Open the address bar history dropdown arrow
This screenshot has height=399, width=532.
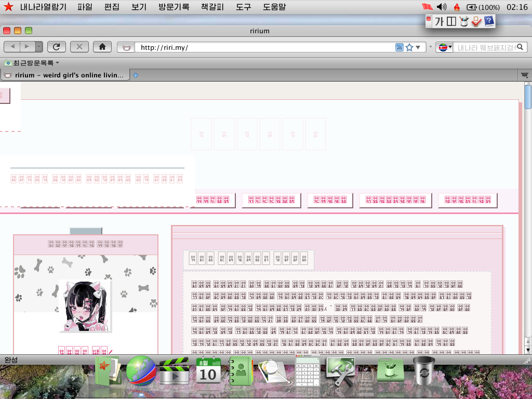[x=418, y=47]
